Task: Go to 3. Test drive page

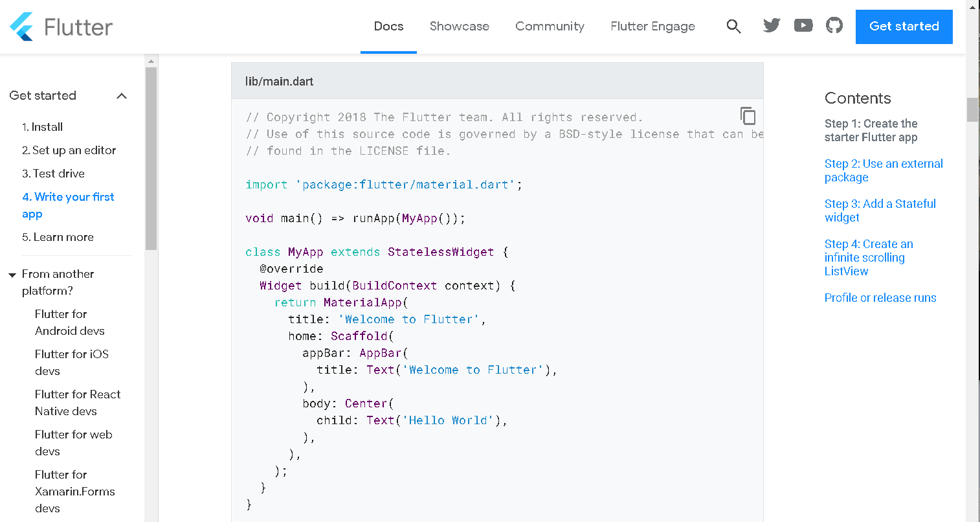Action: tap(53, 174)
